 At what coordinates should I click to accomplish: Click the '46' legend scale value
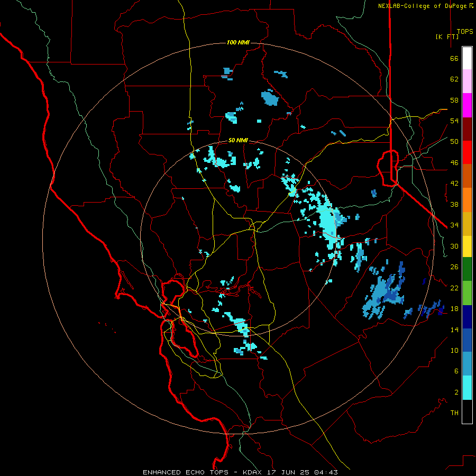(x=454, y=163)
